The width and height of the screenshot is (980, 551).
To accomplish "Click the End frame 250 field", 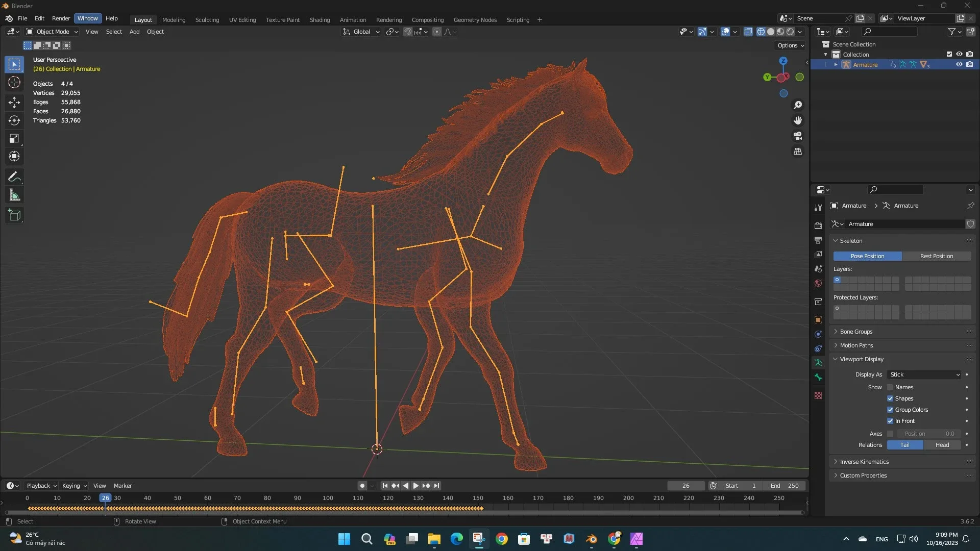I will 785,486.
